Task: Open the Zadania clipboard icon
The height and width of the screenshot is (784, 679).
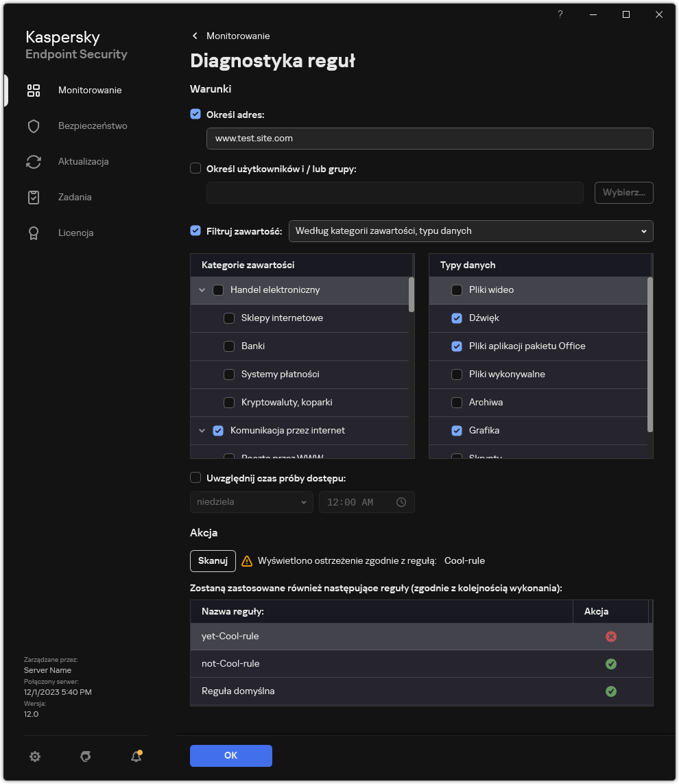Action: [34, 198]
